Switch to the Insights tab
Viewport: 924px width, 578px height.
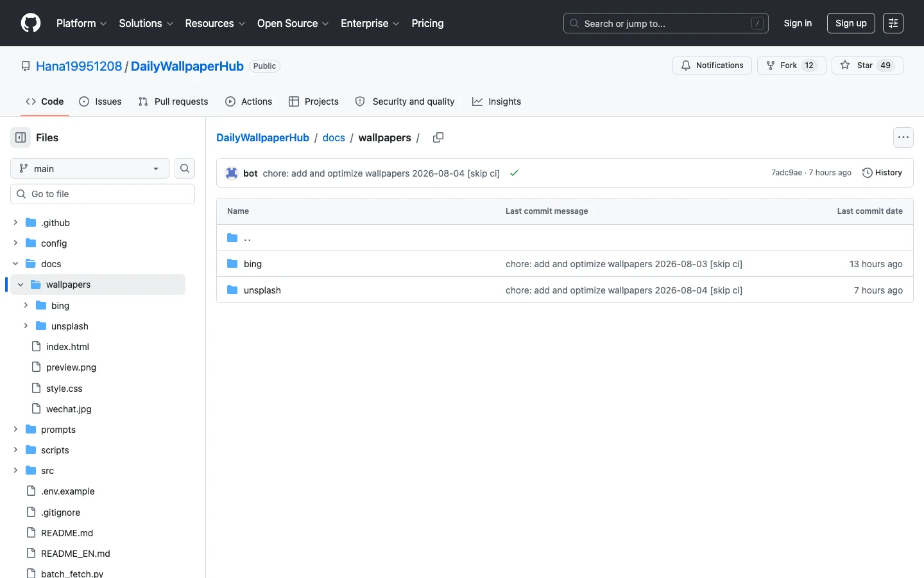pos(497,101)
